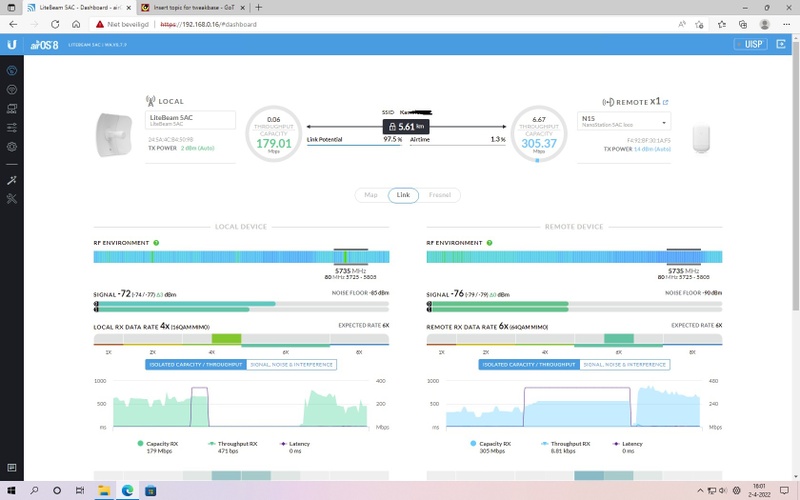Click remote TX power 14 dBm (Auto) link
The width and height of the screenshot is (800, 500).
652,149
